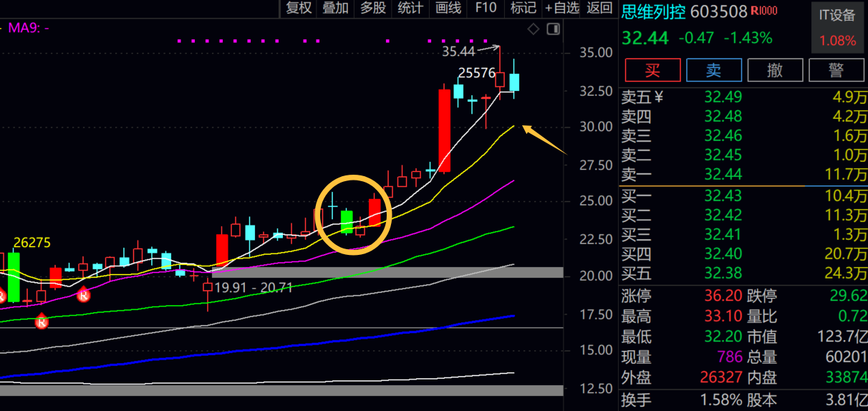Click the blue 卖 sell button
Screen dimensions: 868x411
pyautogui.click(x=713, y=70)
